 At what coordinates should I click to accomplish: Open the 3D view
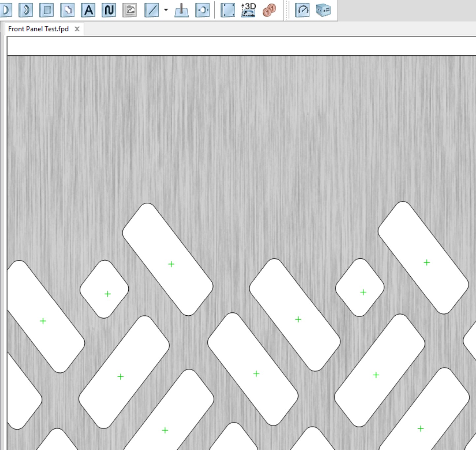pos(248,10)
